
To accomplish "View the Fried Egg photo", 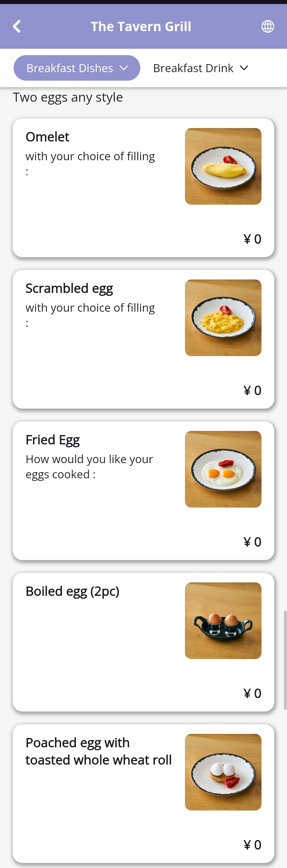I will pyautogui.click(x=223, y=469).
